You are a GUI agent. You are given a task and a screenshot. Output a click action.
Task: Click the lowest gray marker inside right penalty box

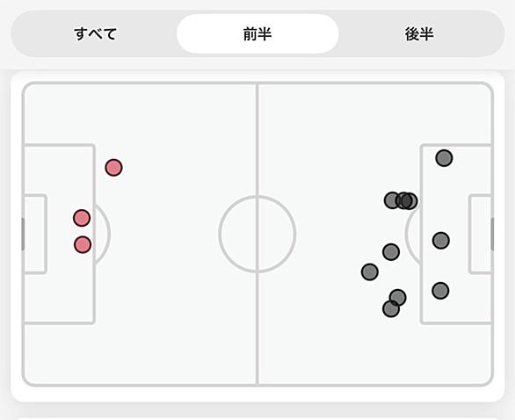point(440,291)
